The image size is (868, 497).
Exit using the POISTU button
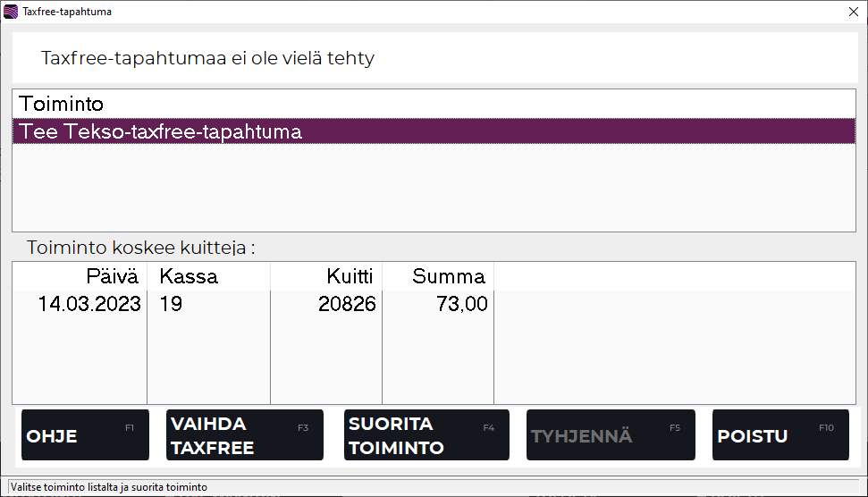click(x=780, y=435)
